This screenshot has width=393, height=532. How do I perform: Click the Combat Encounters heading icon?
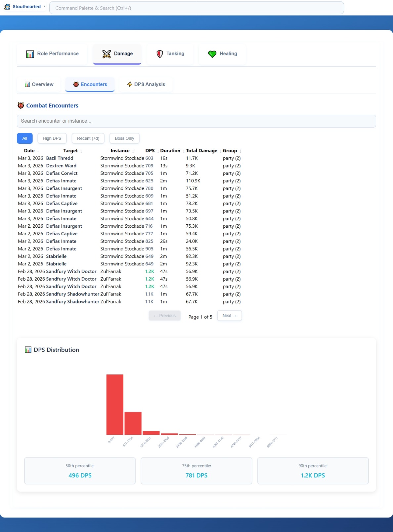pos(21,105)
